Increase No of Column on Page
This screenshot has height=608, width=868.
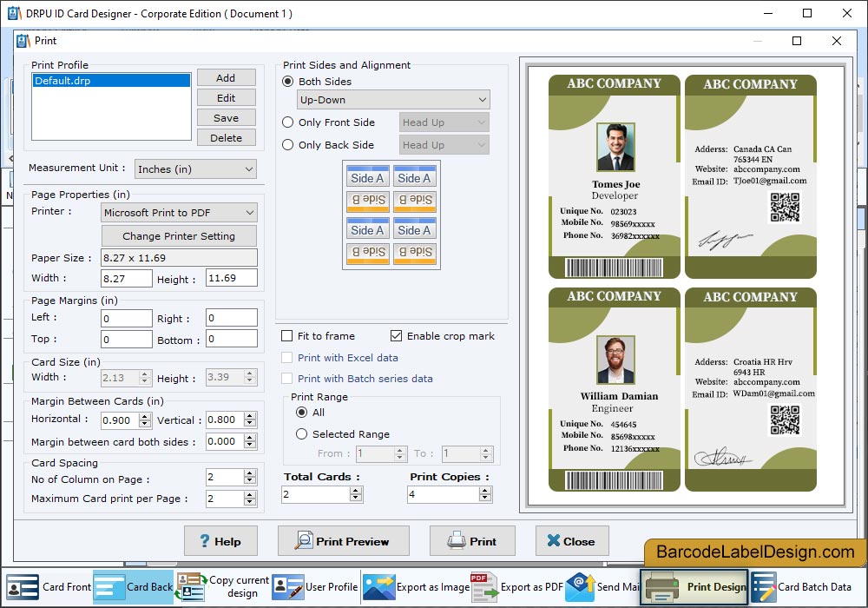(x=250, y=473)
